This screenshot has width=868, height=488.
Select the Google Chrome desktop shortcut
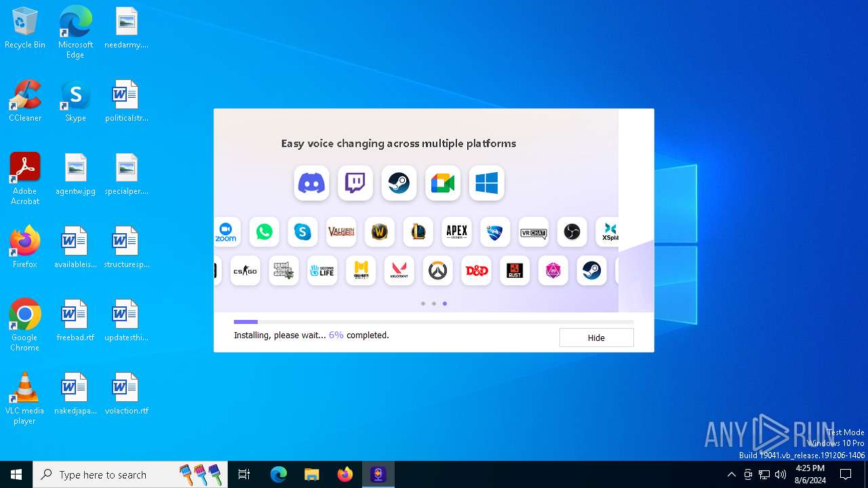click(x=25, y=325)
